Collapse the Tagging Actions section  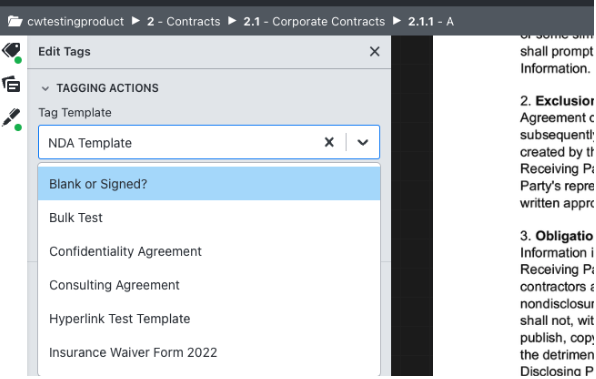(x=45, y=89)
